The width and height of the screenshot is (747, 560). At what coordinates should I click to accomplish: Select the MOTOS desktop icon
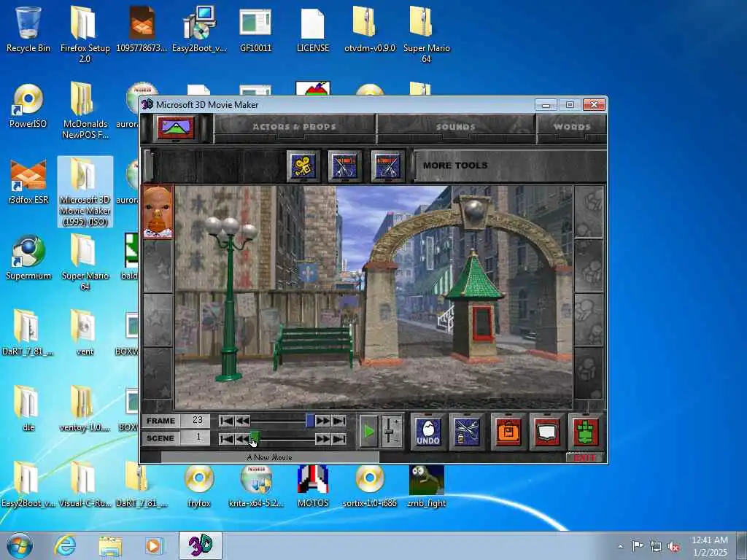(x=312, y=486)
